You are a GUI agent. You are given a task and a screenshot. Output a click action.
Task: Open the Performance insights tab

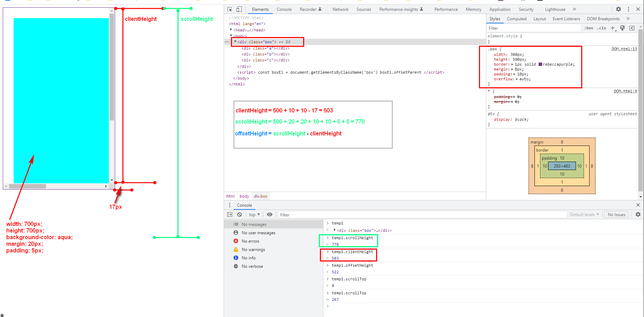tap(401, 9)
